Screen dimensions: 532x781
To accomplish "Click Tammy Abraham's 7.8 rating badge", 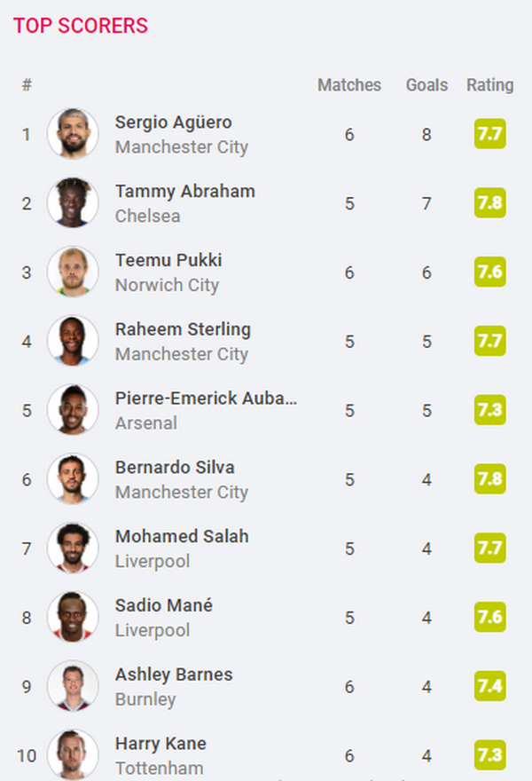I will (x=489, y=203).
